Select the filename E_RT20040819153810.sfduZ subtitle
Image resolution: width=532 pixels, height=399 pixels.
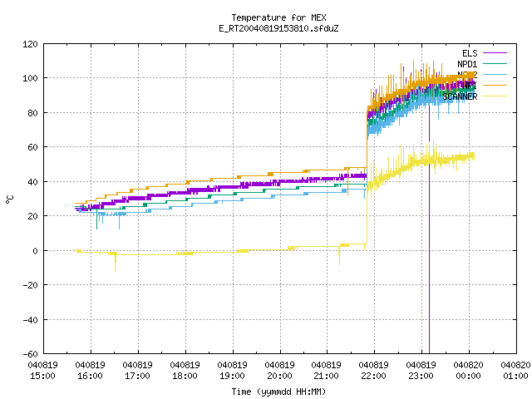[x=278, y=28]
